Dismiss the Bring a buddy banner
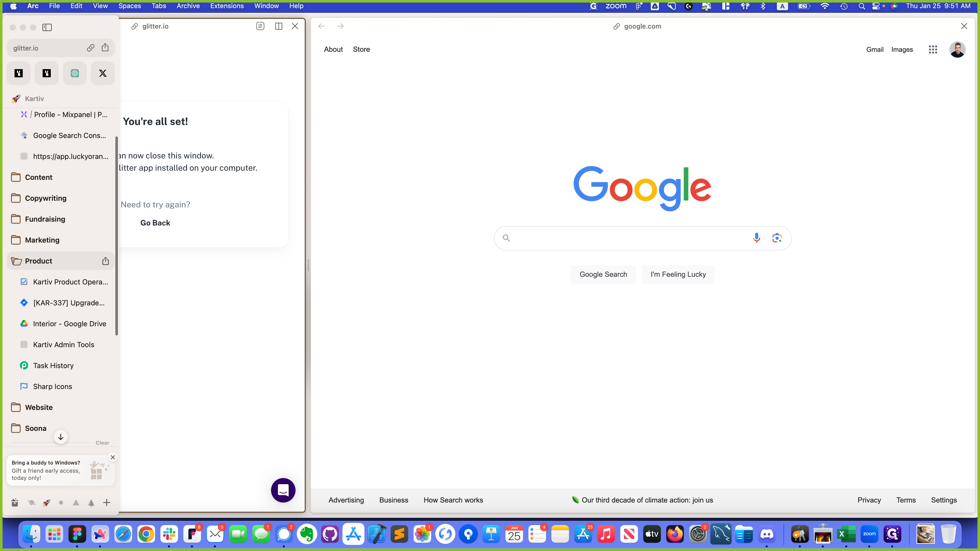The height and width of the screenshot is (551, 980). tap(113, 457)
